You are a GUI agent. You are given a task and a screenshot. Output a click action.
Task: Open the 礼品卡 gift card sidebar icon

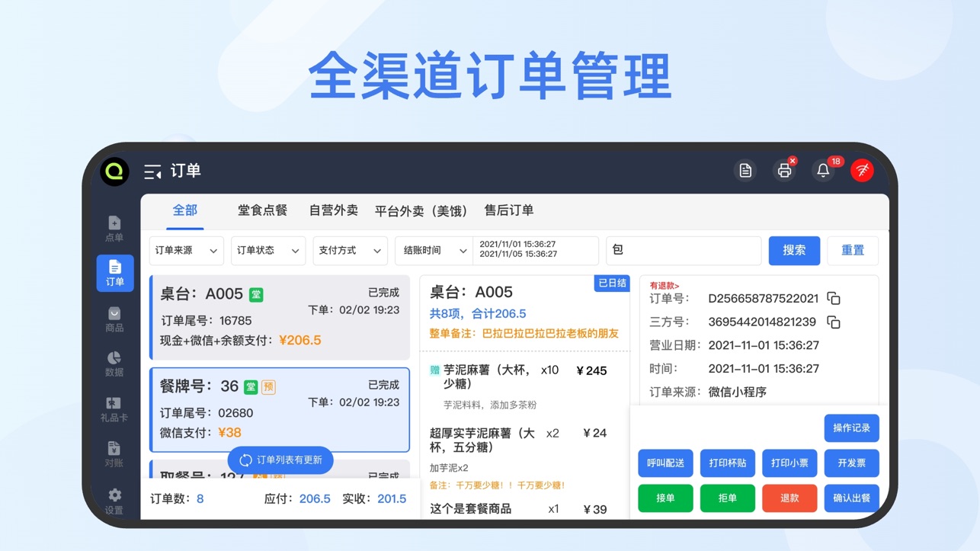(x=114, y=408)
